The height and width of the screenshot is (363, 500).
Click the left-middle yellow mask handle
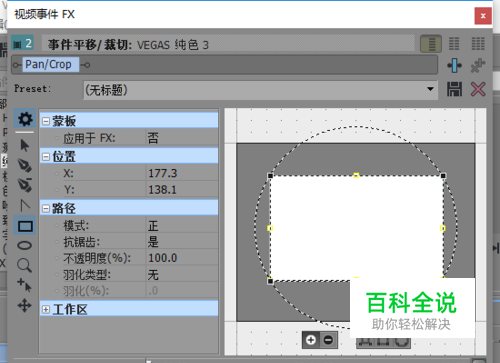pos(270,228)
